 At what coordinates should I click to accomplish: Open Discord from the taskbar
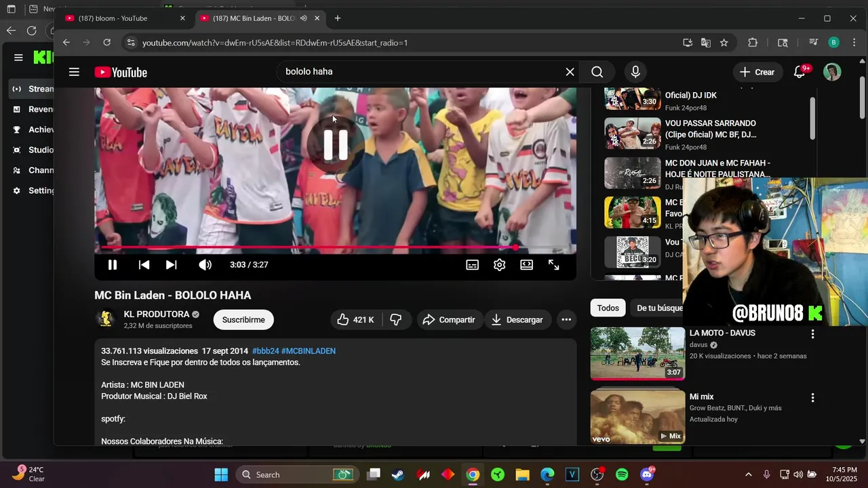[x=648, y=474]
